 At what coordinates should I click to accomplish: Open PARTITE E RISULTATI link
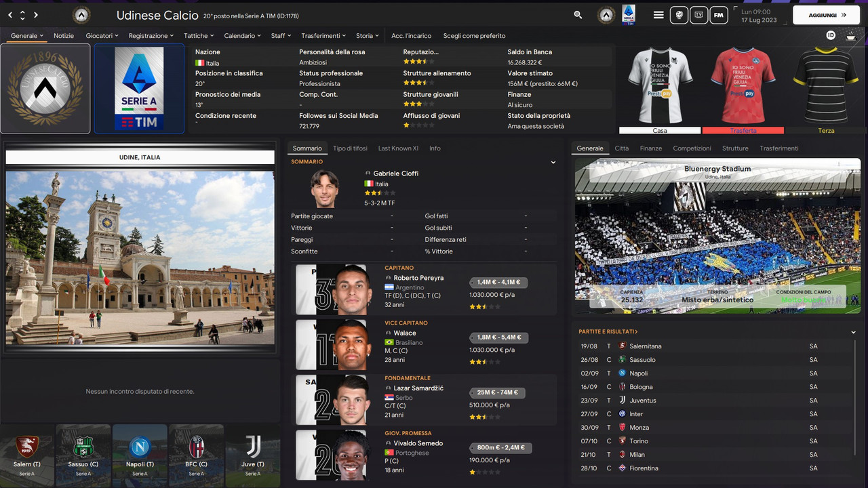pos(608,331)
